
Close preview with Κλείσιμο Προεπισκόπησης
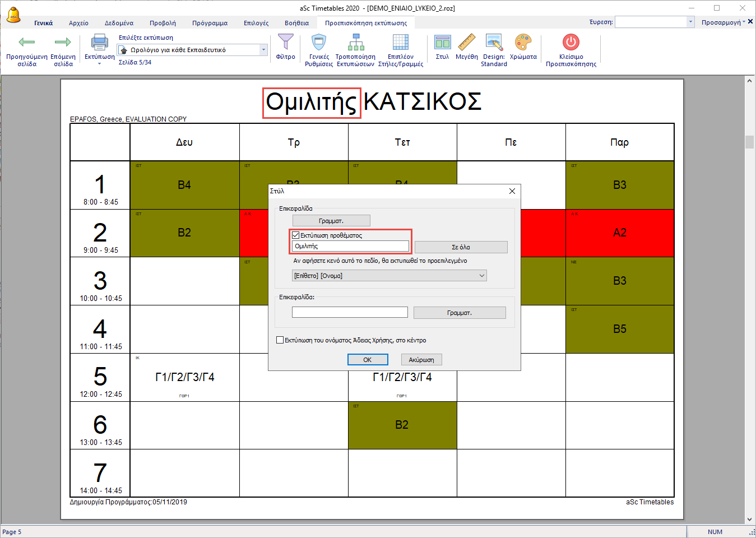click(571, 43)
